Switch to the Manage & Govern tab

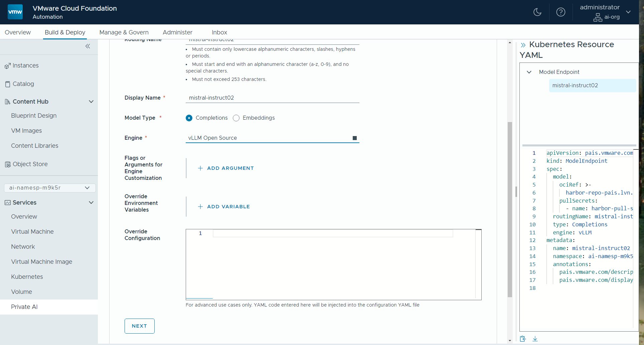[x=124, y=32]
